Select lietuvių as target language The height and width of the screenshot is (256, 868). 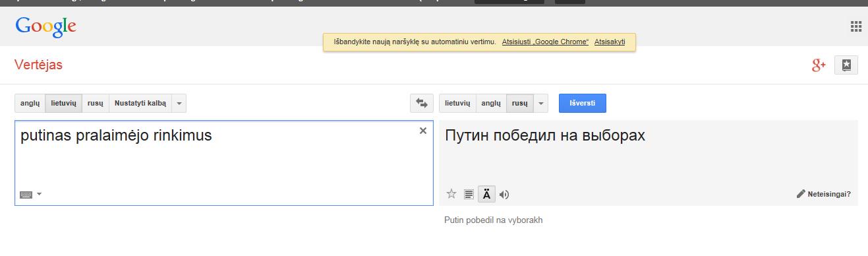tap(458, 104)
